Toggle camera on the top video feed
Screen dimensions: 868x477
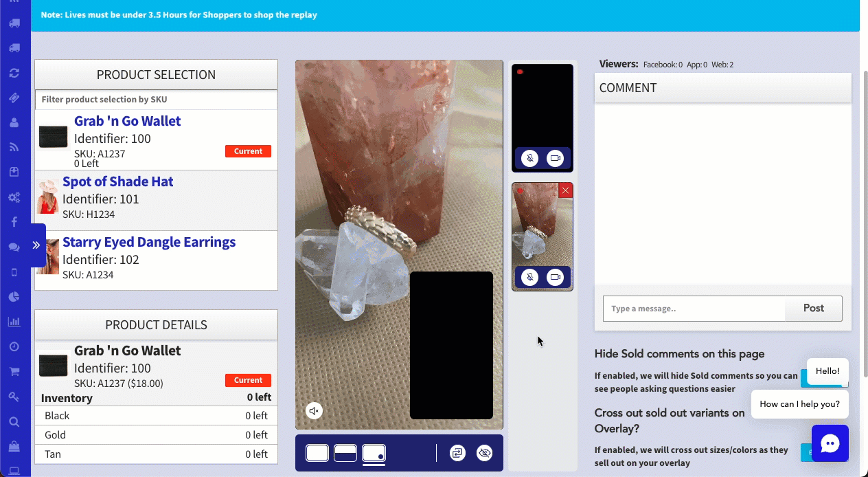(555, 158)
